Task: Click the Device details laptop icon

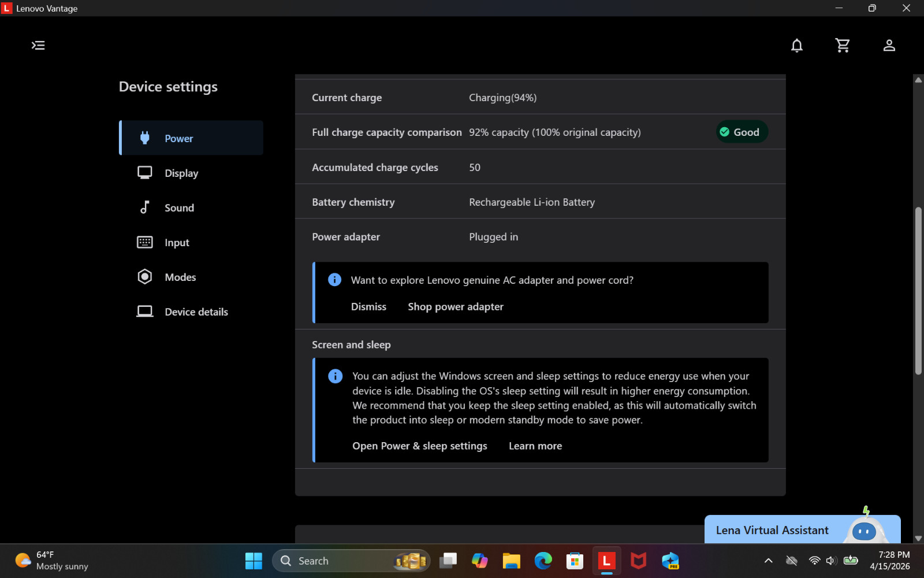Action: [x=145, y=311]
